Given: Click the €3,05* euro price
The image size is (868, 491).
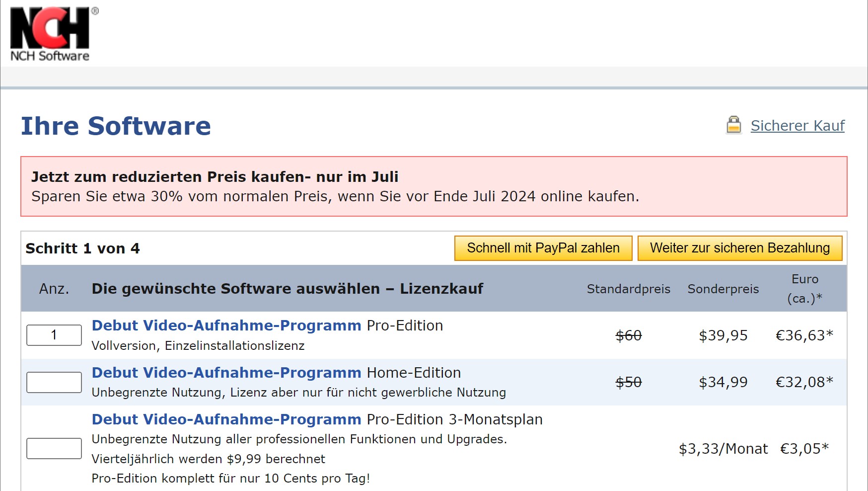Looking at the screenshot, I should [x=804, y=449].
